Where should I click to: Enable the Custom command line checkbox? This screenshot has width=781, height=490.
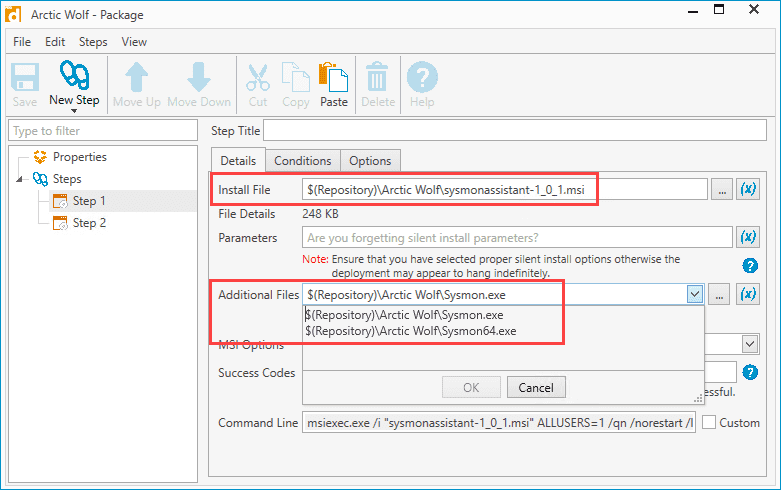[709, 422]
